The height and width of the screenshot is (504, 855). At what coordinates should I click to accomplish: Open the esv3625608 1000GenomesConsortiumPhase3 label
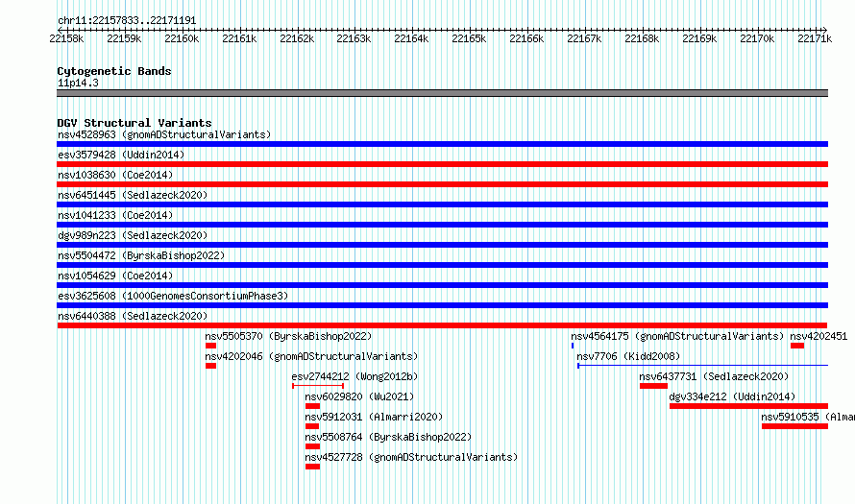pyautogui.click(x=173, y=296)
